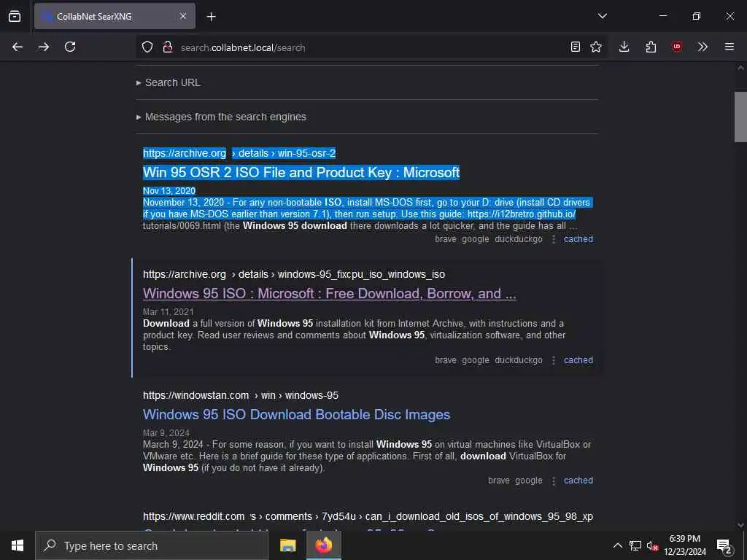Go forward one page
The image size is (747, 560).
pos(44,47)
